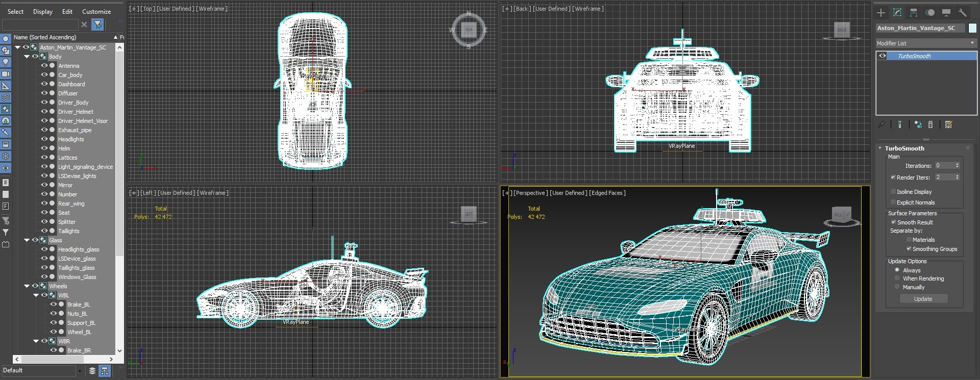Image resolution: width=980 pixels, height=380 pixels.
Task: Toggle Display Cameras filter icon
Action: (x=6, y=74)
